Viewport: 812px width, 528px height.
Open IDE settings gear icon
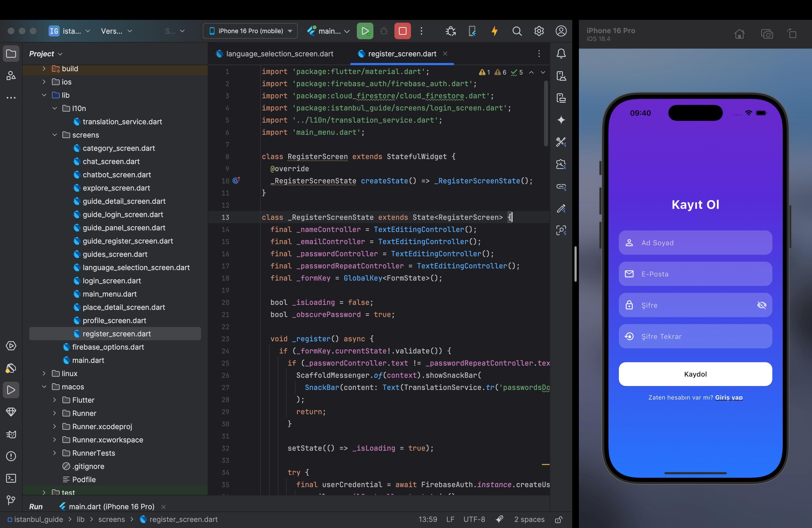click(539, 31)
